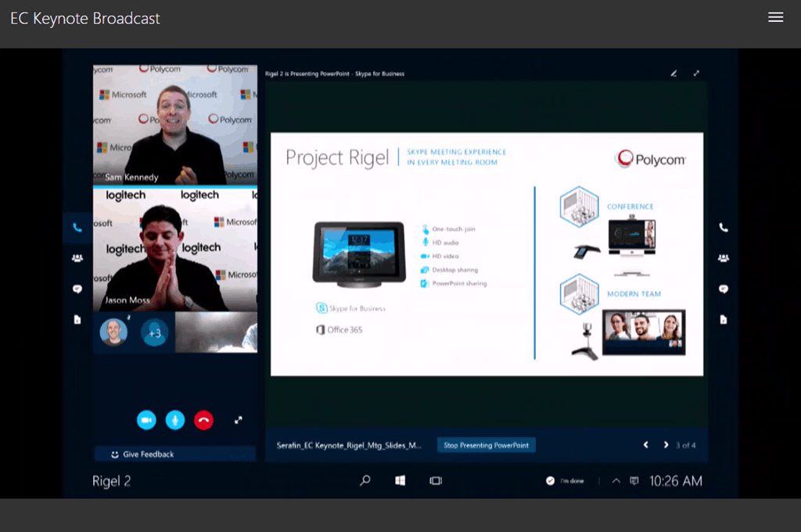This screenshot has height=532, width=801.
Task: Click the right sidebar chat bubble icon
Action: pyautogui.click(x=724, y=289)
